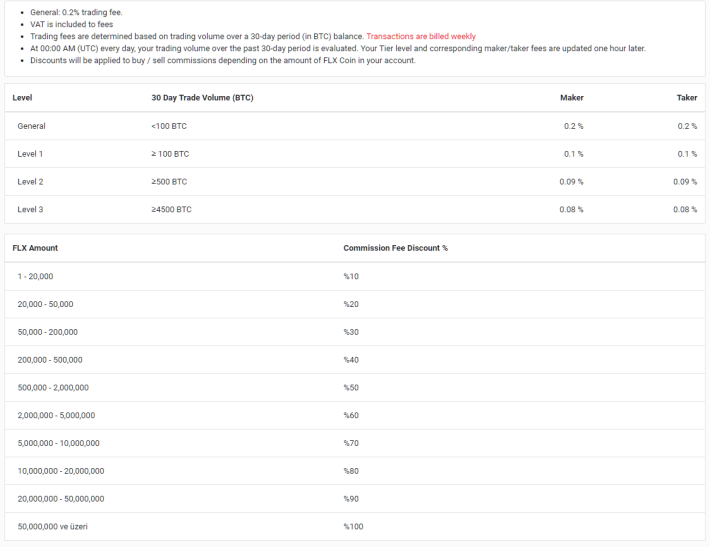710x547 pixels.
Task: Click the %30 discount cell
Action: [x=351, y=332]
